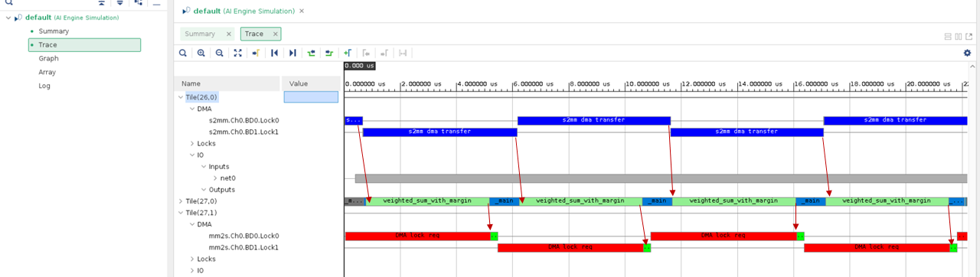This screenshot has height=277, width=980.
Task: Go to the previous transition
Action: 311,53
